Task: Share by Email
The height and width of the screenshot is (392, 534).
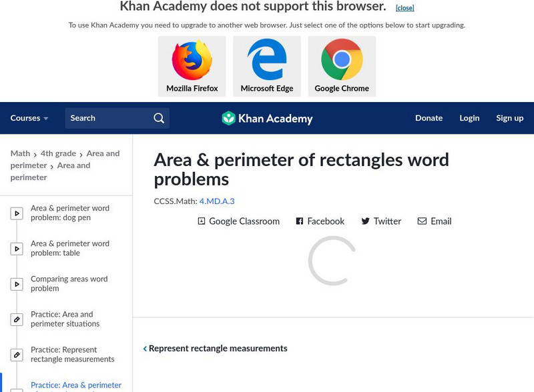Action: point(435,221)
